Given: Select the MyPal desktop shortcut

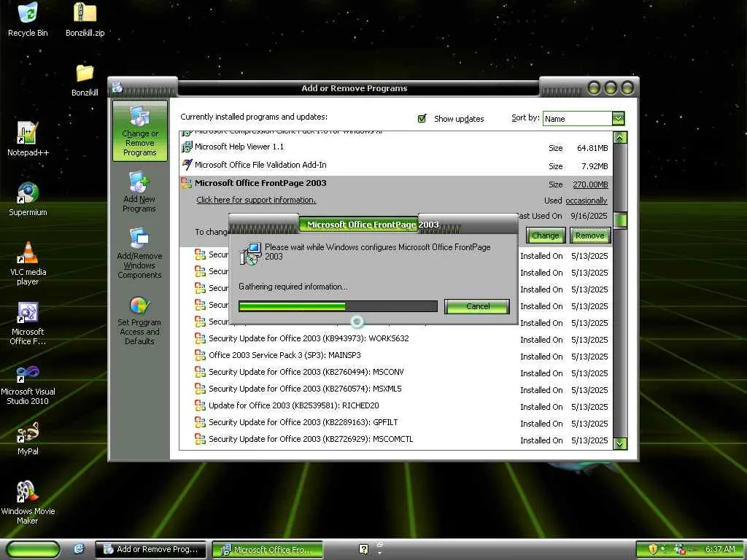Looking at the screenshot, I should click(28, 438).
